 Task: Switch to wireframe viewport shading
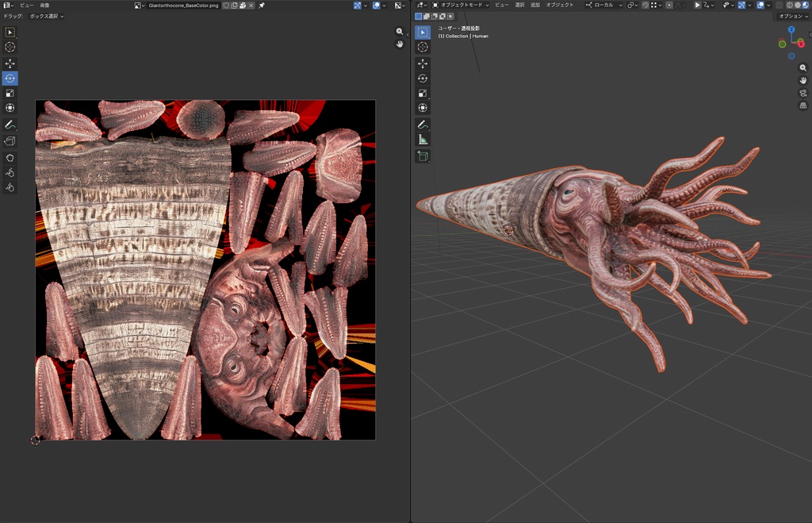tap(790, 6)
